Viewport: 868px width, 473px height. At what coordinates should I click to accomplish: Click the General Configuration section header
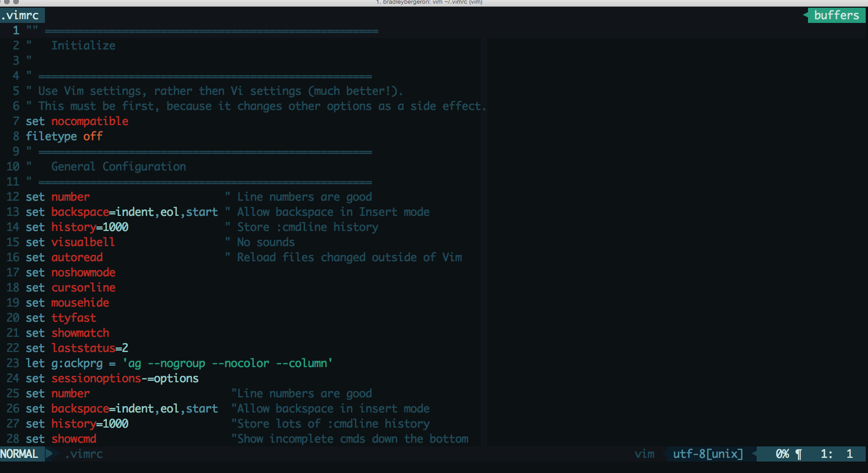(x=118, y=166)
